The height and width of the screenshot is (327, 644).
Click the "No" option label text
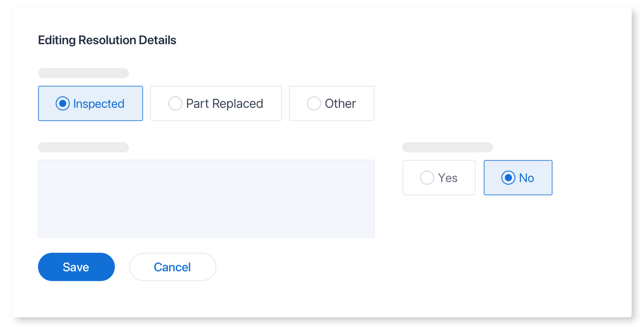[x=527, y=178]
